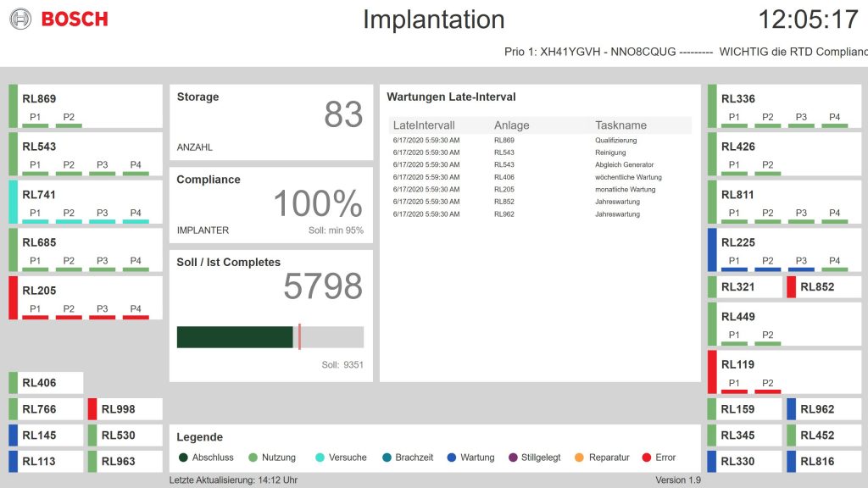This screenshot has width=868, height=488.
Task: Pick the red Error legend swatch
Action: 647,457
